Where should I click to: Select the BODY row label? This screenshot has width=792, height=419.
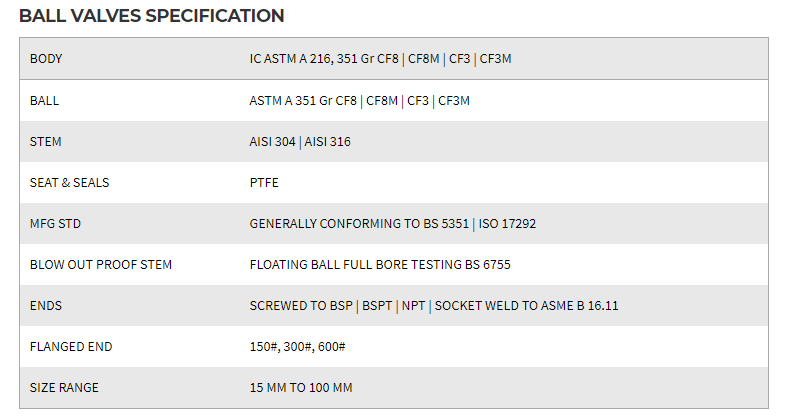click(46, 59)
